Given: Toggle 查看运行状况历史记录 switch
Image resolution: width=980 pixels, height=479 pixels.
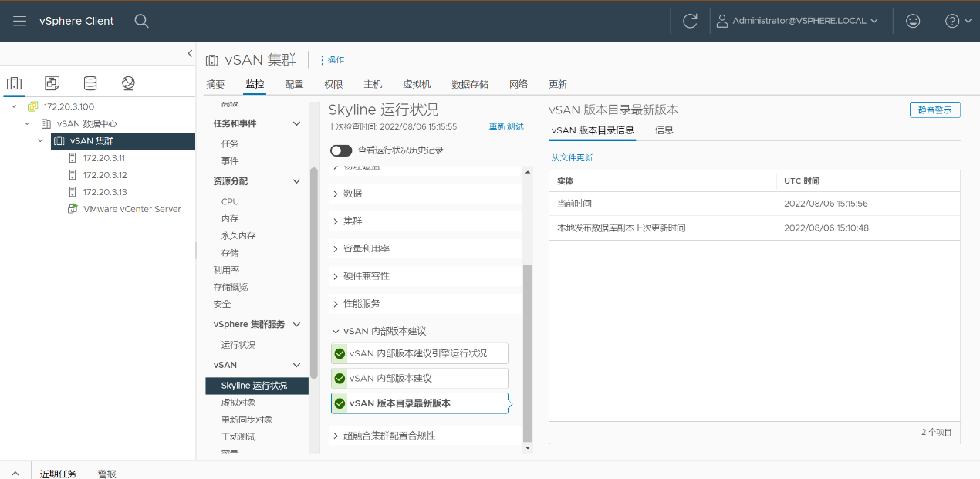Looking at the screenshot, I should click(x=341, y=150).
